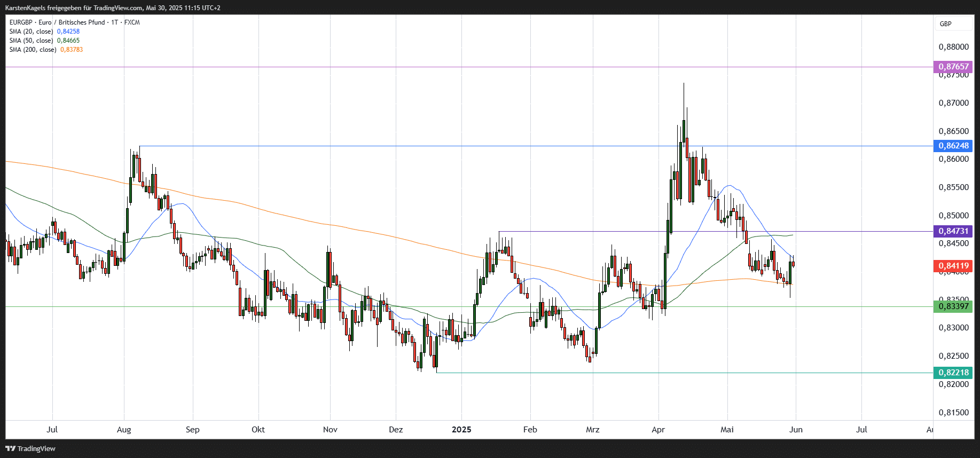This screenshot has height=458, width=980.
Task: Click the Sep label on time axis
Action: 193,430
